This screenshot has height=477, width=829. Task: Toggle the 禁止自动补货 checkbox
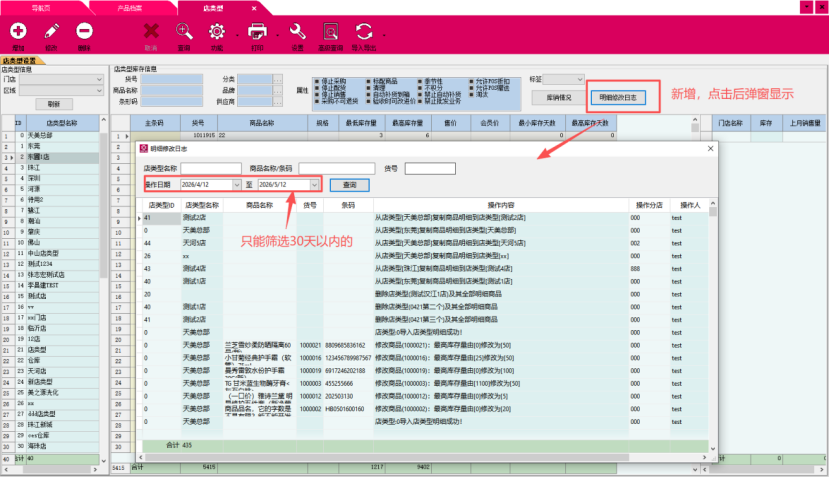tap(420, 94)
